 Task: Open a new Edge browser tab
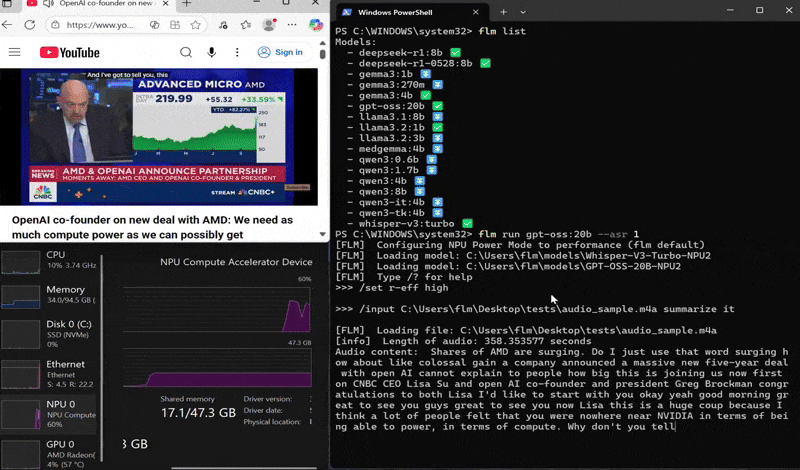pos(186,4)
